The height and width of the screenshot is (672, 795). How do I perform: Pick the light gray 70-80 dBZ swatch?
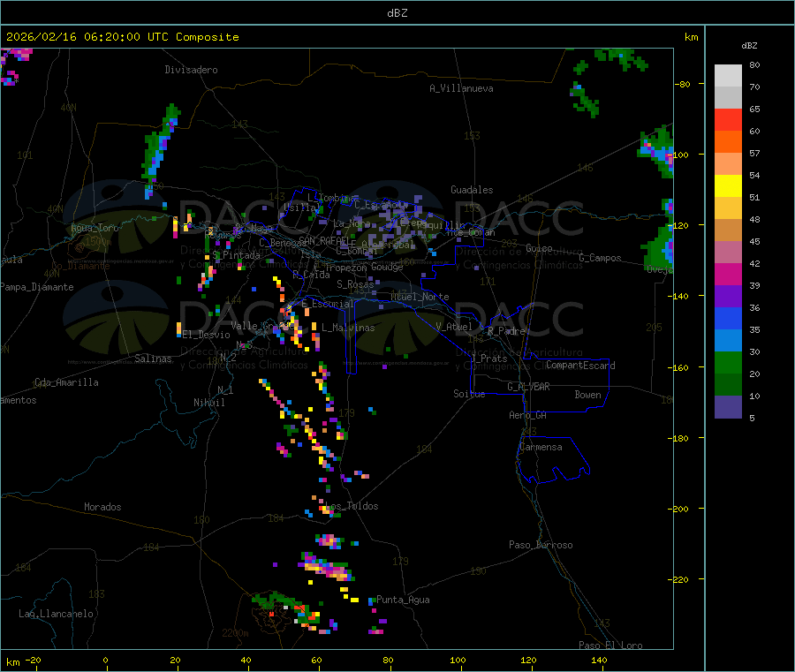(728, 76)
